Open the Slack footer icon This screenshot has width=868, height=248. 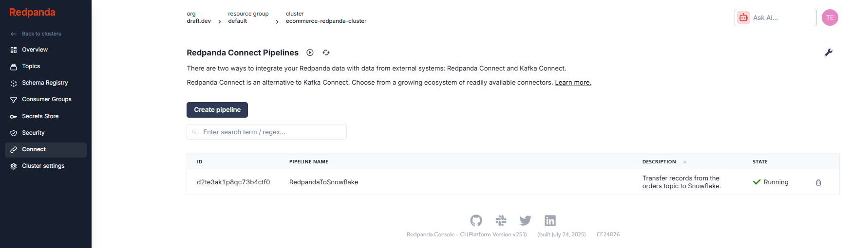[501, 220]
